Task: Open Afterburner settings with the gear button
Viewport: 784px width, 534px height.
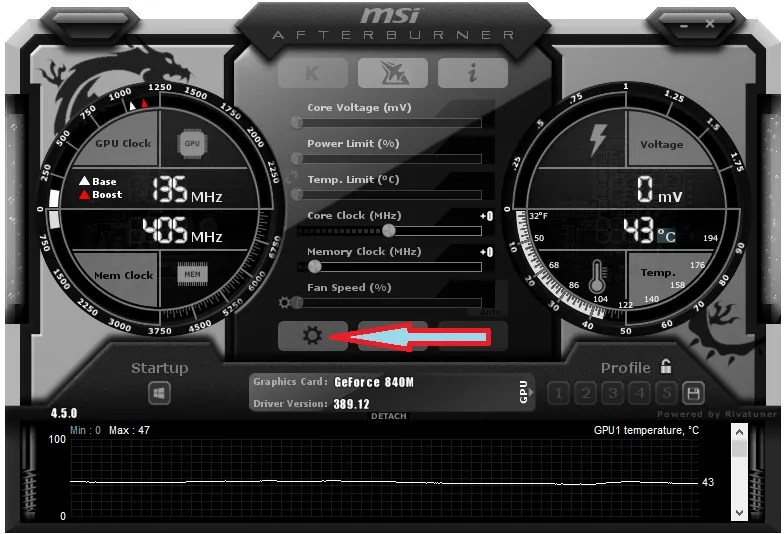Action: point(312,336)
